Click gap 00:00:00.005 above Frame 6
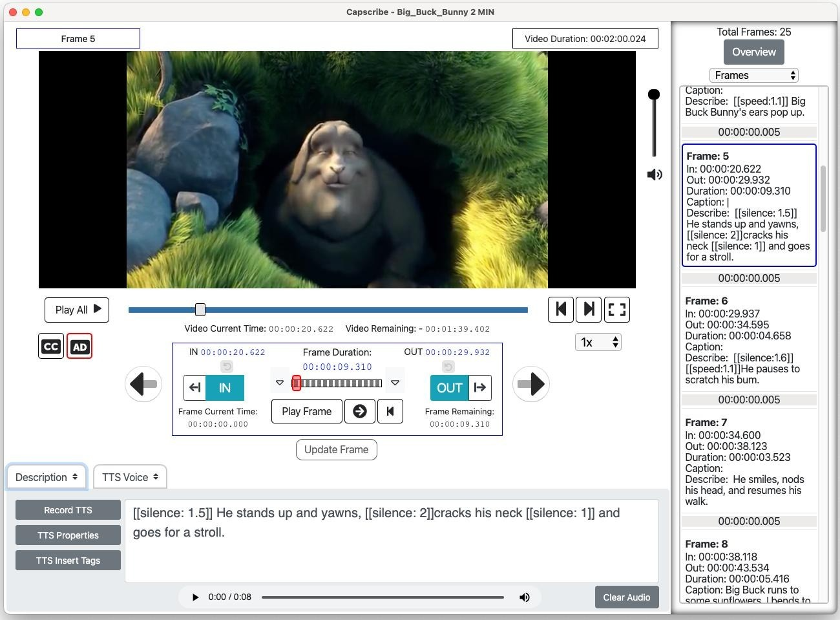The image size is (840, 620). pos(749,278)
